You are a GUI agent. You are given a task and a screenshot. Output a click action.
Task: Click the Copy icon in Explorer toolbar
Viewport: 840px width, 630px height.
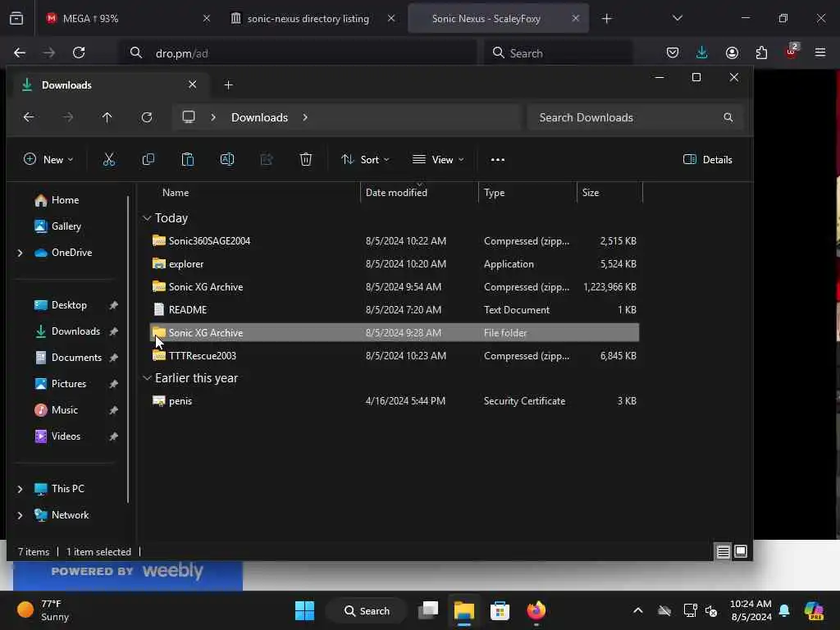click(148, 160)
